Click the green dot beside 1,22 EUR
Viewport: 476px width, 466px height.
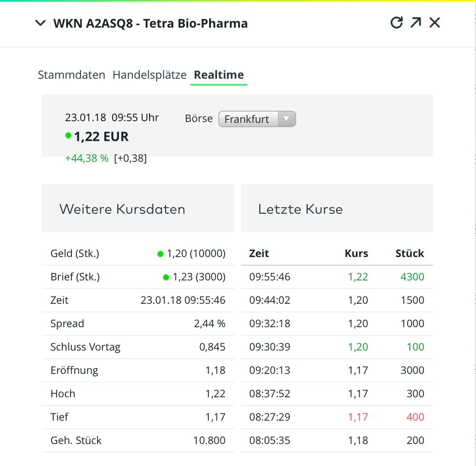68,136
